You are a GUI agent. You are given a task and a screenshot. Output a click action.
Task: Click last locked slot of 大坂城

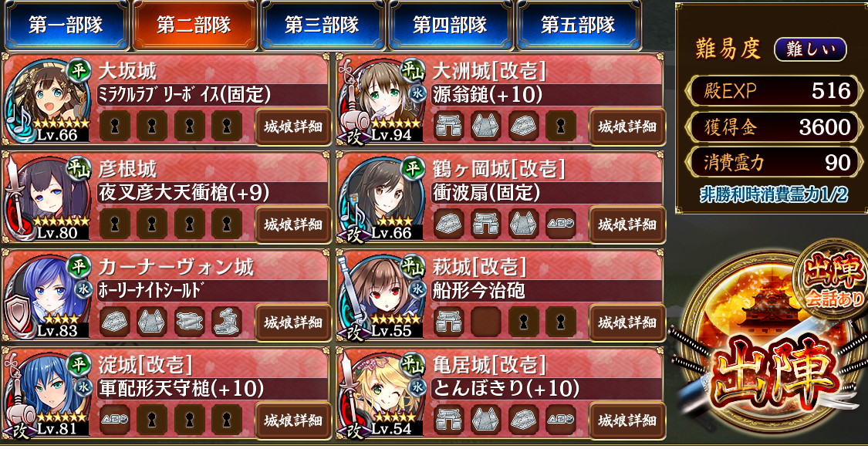(226, 127)
